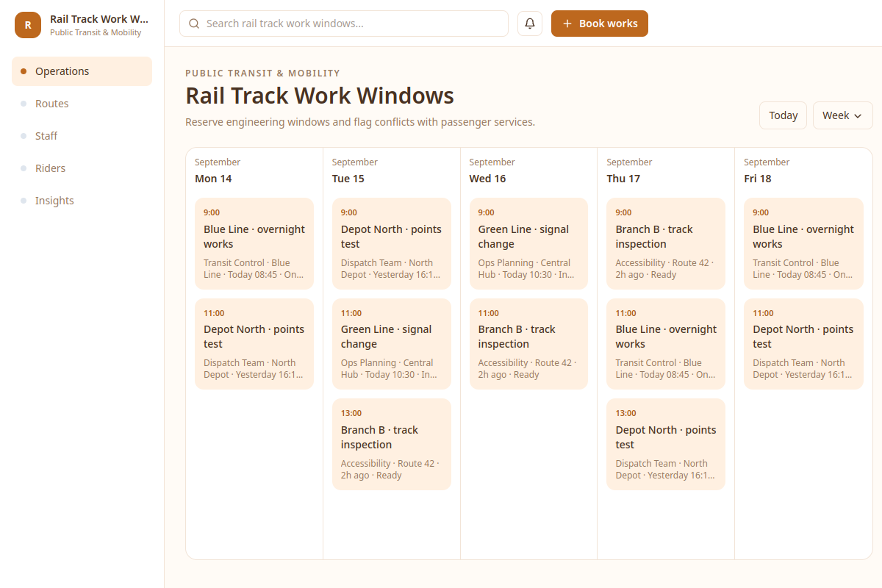The height and width of the screenshot is (588, 882).
Task: Click the Mon 14 day header
Action: click(213, 179)
